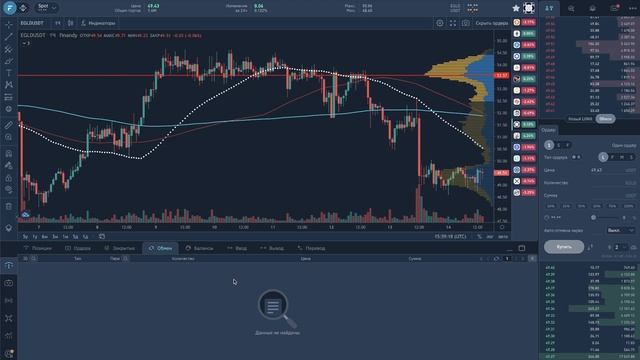This screenshot has width=640, height=360.
Task: Switch to Ввод deposit tab
Action: [237, 248]
